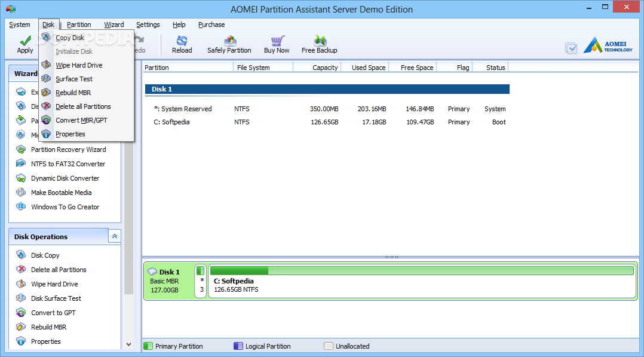
Task: Click the Properties icon in the Disk menu
Action: [x=47, y=134]
